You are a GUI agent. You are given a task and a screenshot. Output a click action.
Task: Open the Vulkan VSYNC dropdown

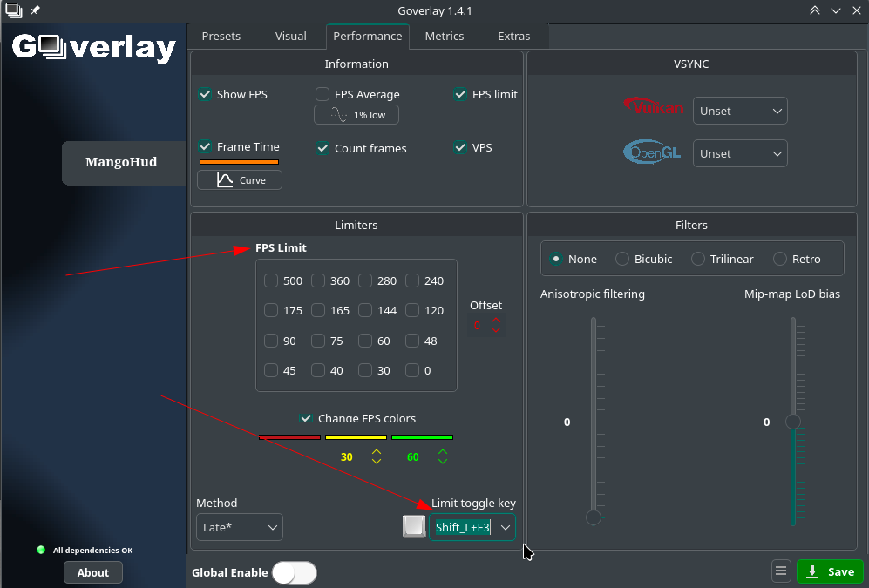740,111
